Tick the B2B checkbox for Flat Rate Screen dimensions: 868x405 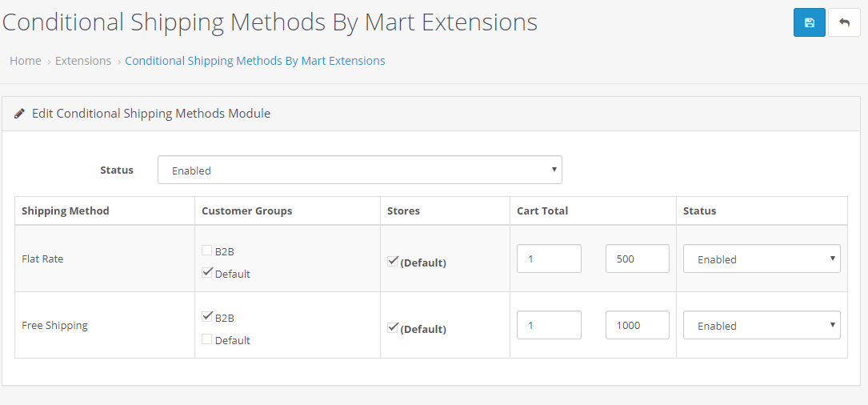tap(207, 251)
